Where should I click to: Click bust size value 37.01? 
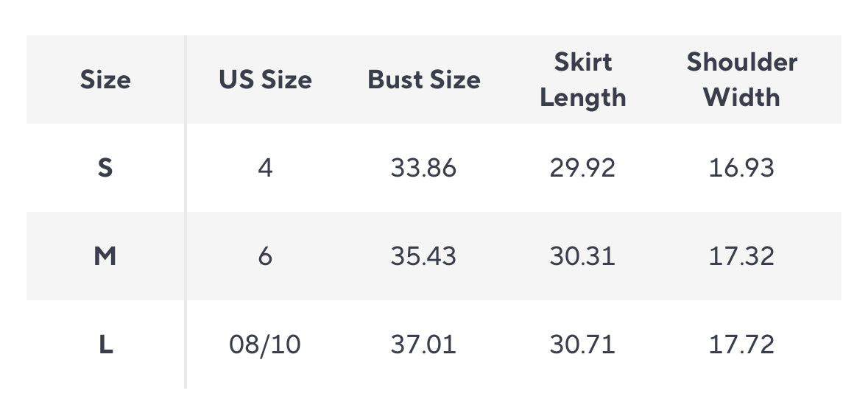click(x=424, y=344)
